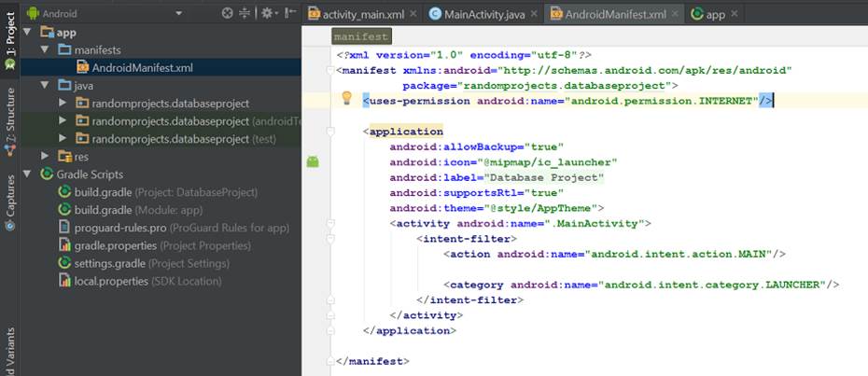Screen dimensions: 868x376
Task: Fold the application tag in the gutter
Action: [x=331, y=132]
